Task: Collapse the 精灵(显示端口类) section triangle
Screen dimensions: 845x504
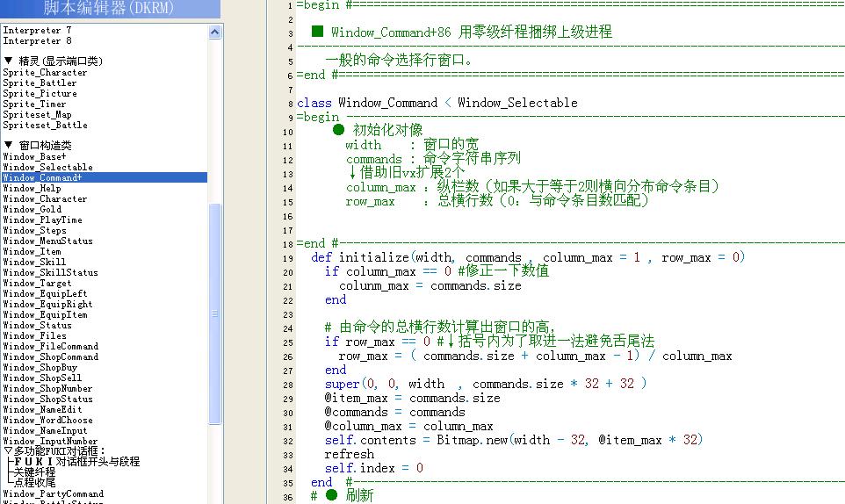Action: [x=8, y=61]
